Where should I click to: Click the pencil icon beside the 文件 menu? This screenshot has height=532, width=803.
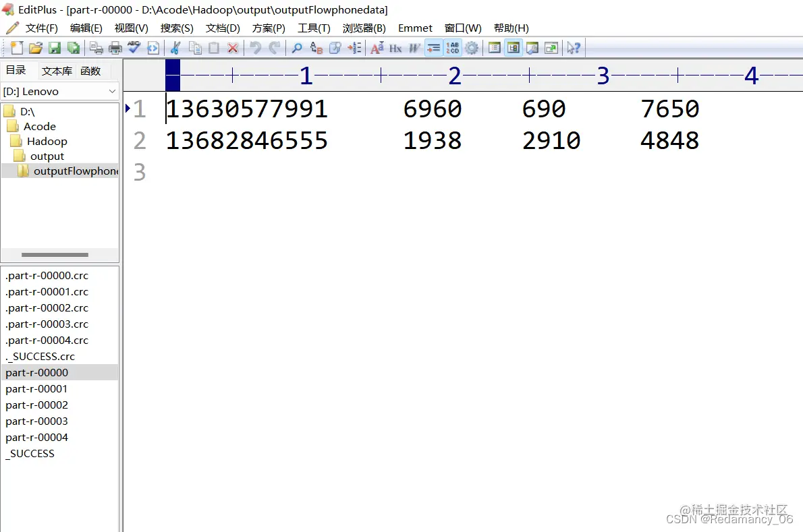pos(12,28)
